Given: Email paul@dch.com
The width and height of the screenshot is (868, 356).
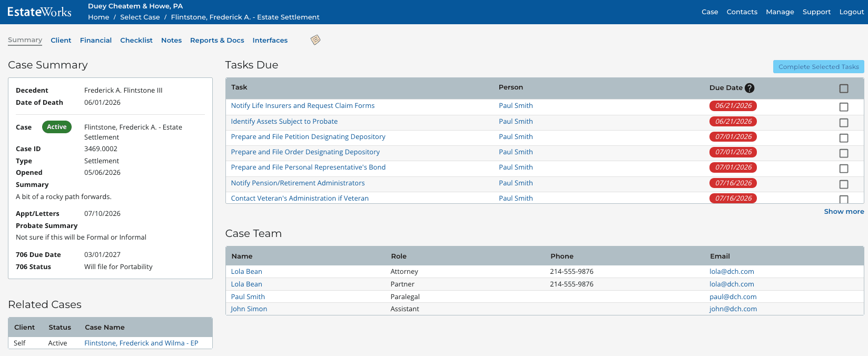Looking at the screenshot, I should [x=733, y=297].
